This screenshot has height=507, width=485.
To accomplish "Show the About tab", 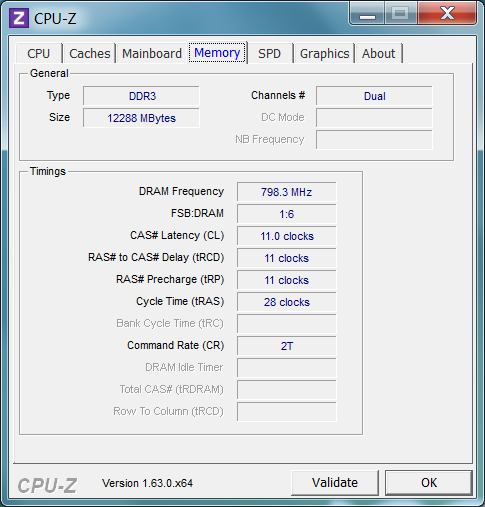I will coord(379,53).
